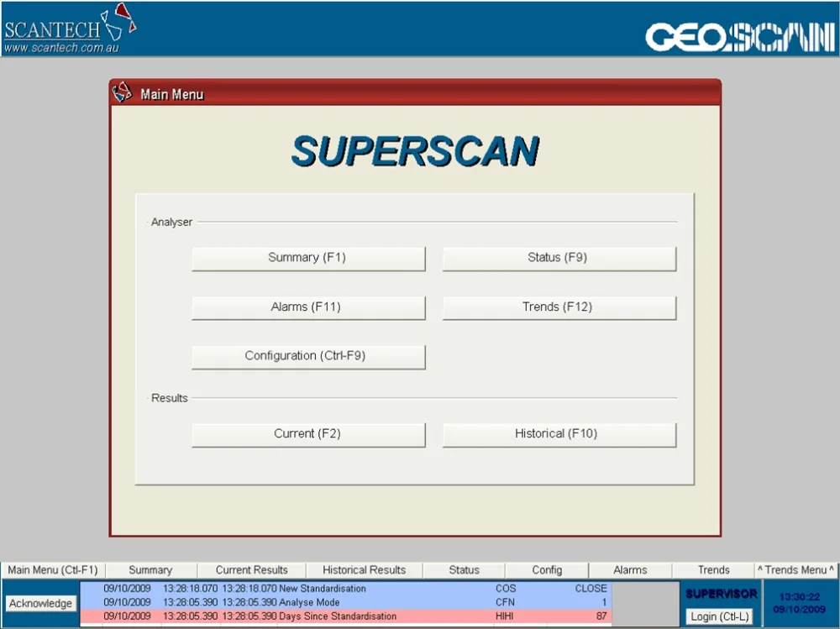
Task: Switch to Current Results in bottom bar
Action: click(x=251, y=570)
